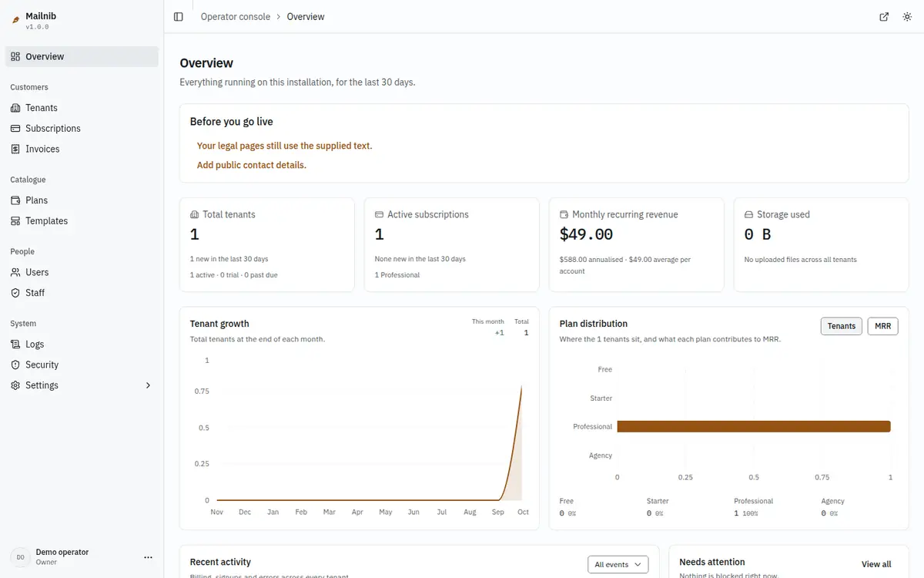Click the Professional bar in plan chart

tap(754, 426)
